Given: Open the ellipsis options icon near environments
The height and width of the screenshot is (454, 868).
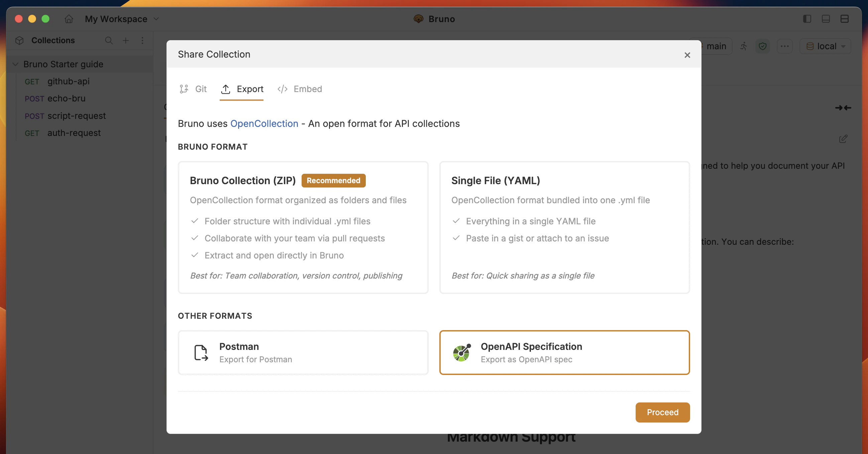Looking at the screenshot, I should click(x=784, y=46).
